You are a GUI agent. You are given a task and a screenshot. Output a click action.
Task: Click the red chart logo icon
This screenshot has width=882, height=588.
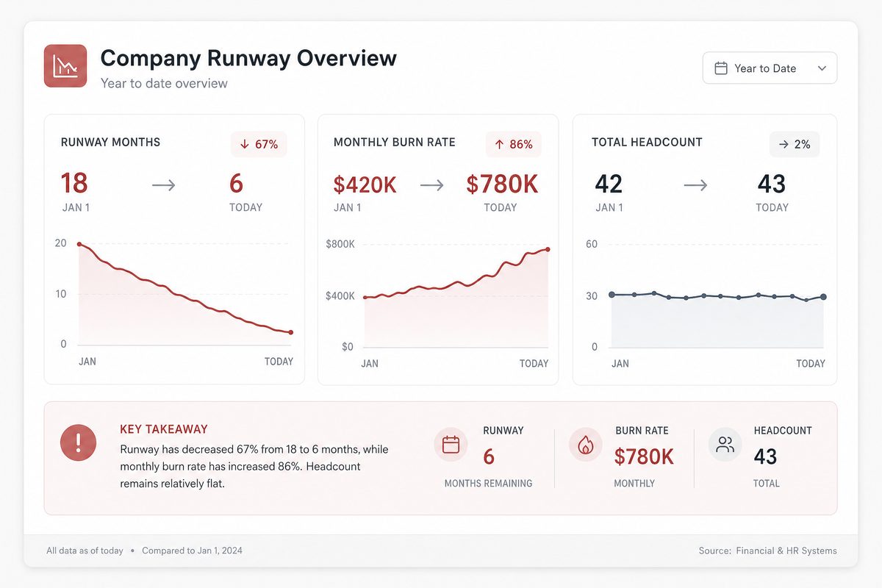65,66
